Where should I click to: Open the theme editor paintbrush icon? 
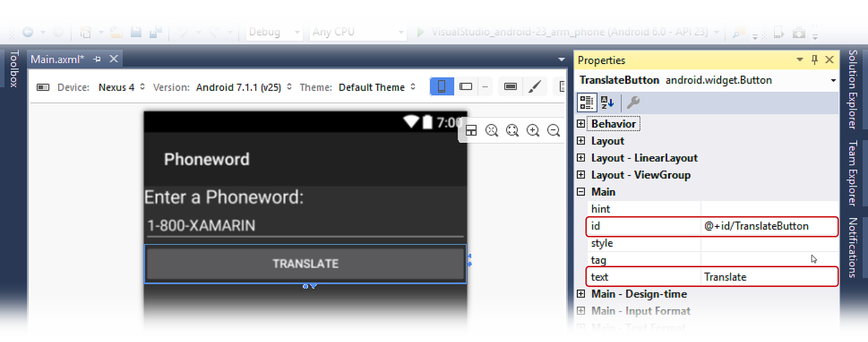tap(534, 87)
